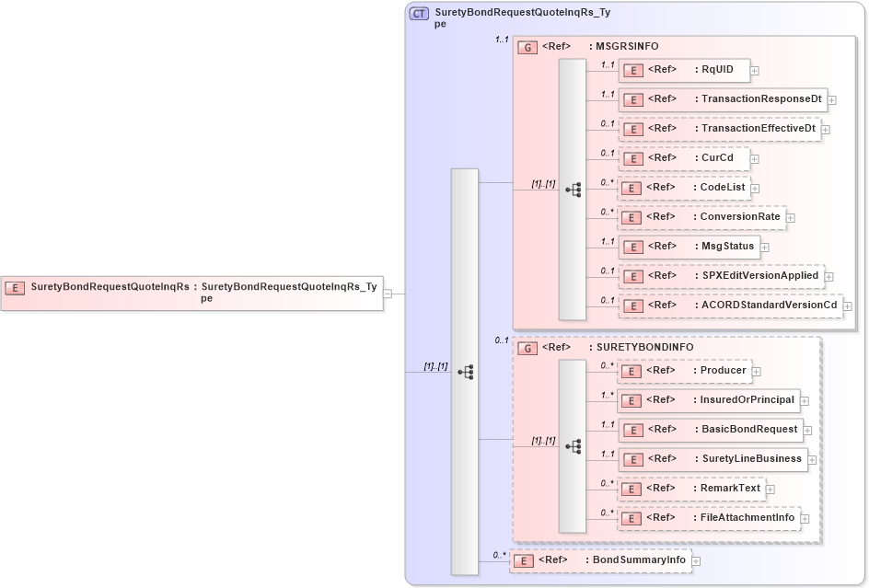The height and width of the screenshot is (588, 869).
Task: Select the outer sequence bar of the complex type
Action: (463, 371)
